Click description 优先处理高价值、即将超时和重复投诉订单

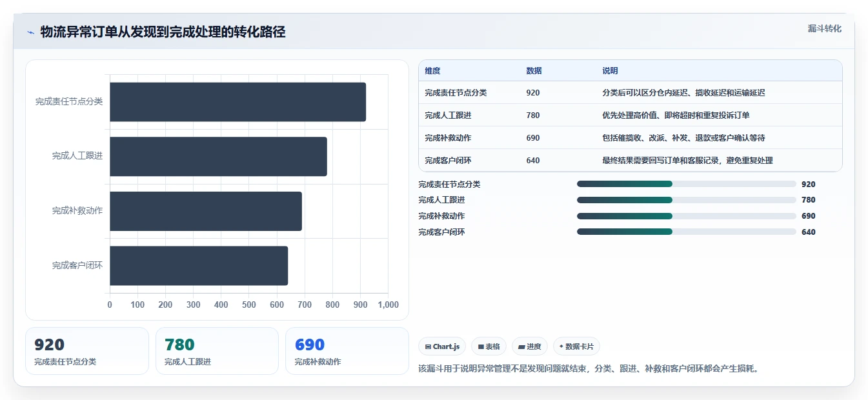pyautogui.click(x=676, y=115)
